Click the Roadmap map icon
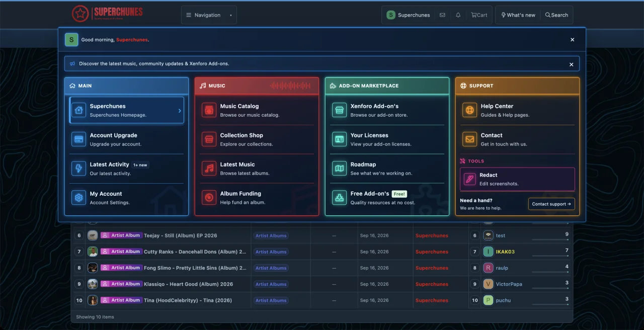This screenshot has width=644, height=330. pos(339,169)
